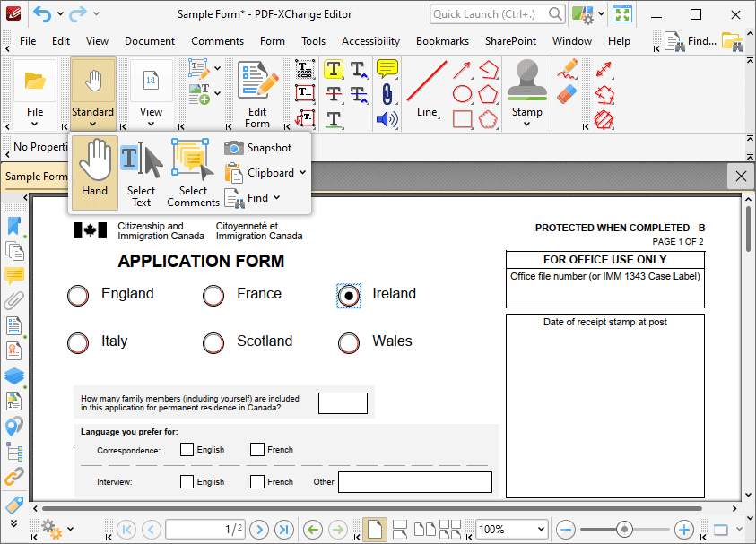Select the Text Box tool
The height and width of the screenshot is (544, 756).
click(305, 94)
